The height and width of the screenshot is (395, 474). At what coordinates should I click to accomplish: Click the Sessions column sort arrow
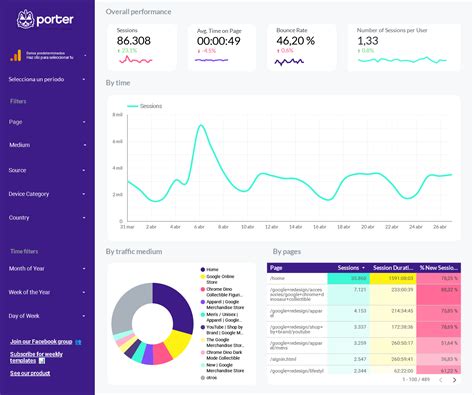coord(363,268)
